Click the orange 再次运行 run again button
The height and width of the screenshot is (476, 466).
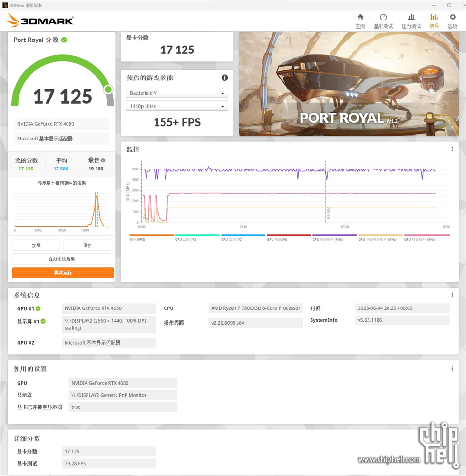click(63, 273)
